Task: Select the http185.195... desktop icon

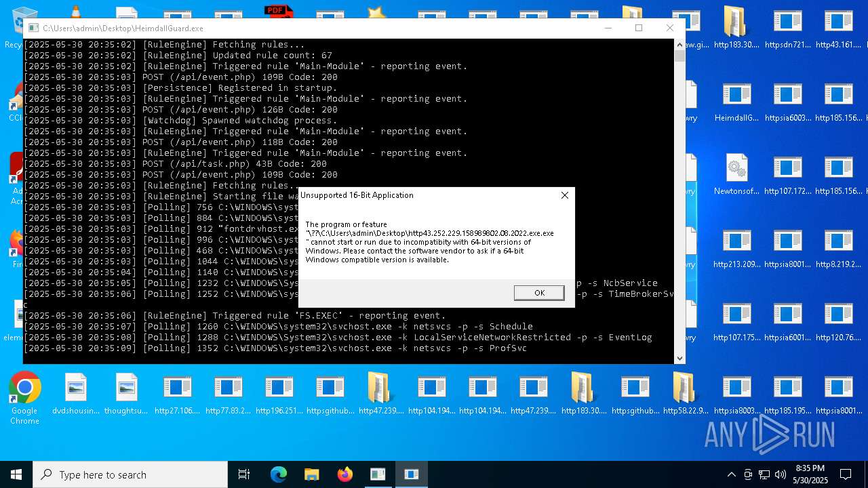Action: coord(787,394)
